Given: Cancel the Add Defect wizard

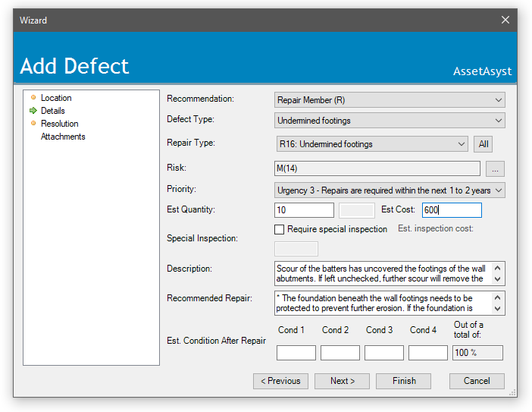Looking at the screenshot, I should pyautogui.click(x=476, y=381).
